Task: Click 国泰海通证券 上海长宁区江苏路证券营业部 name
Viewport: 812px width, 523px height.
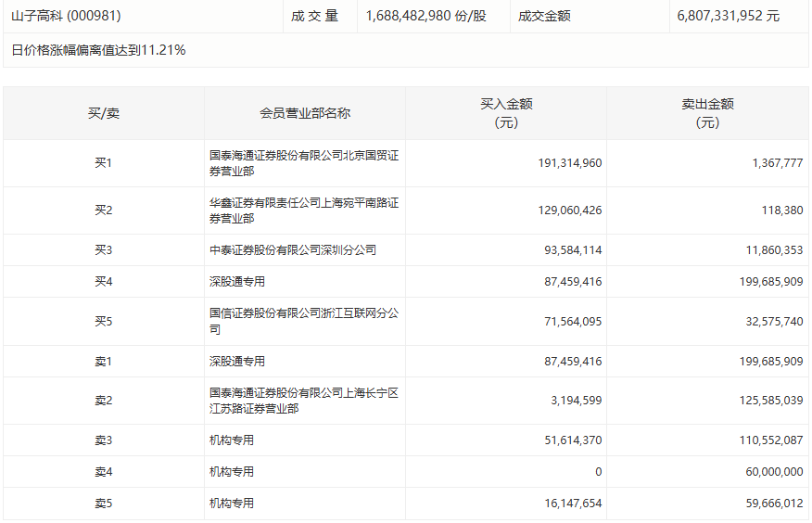Action: [x=304, y=401]
